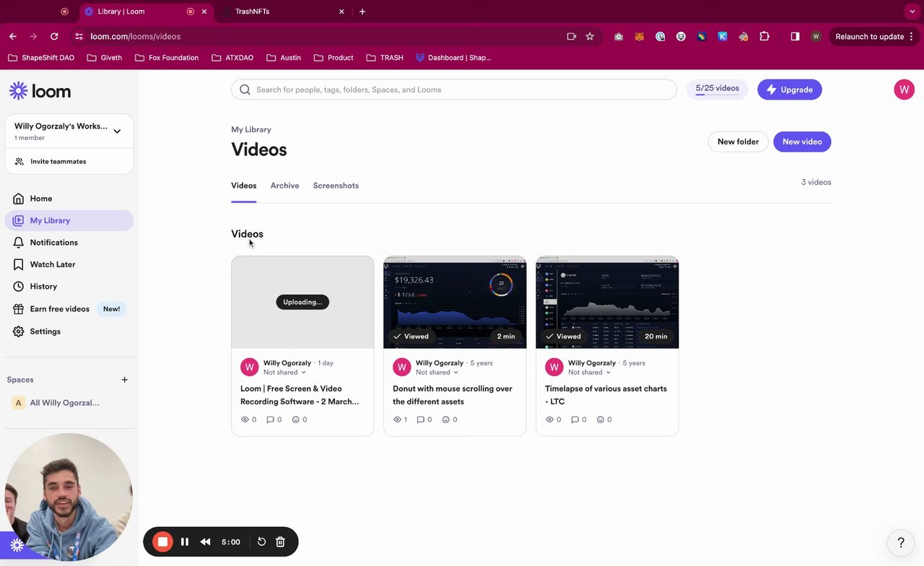
Task: Bookmark this page with the star icon
Action: (590, 36)
